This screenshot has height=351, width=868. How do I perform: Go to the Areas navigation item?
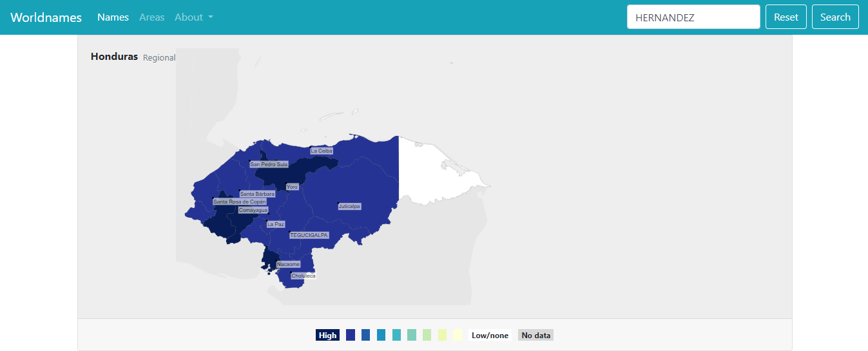(151, 17)
